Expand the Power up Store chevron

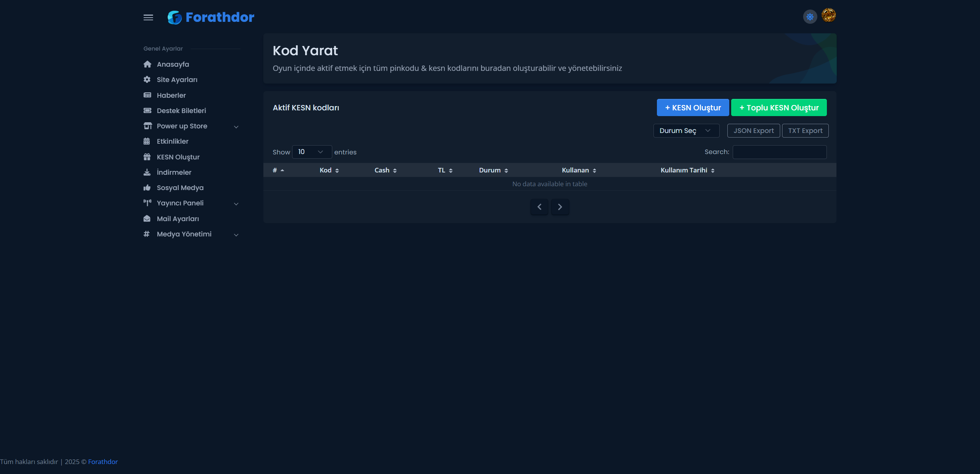236,127
